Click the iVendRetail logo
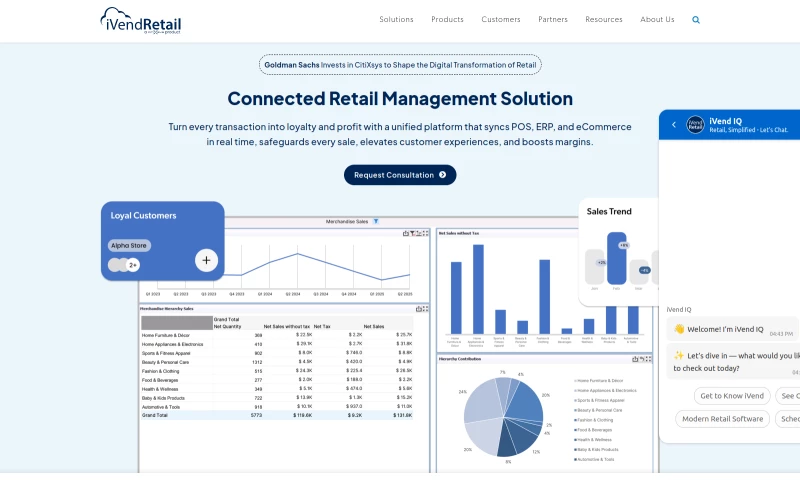This screenshot has height=480, width=800. tap(140, 21)
